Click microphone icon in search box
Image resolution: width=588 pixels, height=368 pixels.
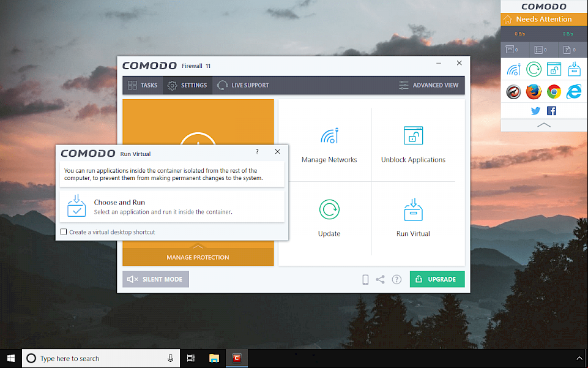pyautogui.click(x=170, y=359)
